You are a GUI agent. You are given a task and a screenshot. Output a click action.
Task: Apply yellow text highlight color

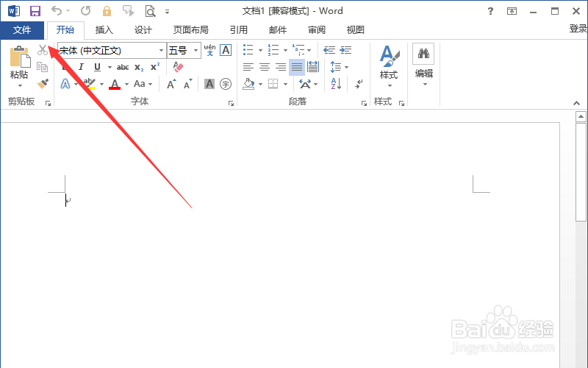[x=90, y=84]
